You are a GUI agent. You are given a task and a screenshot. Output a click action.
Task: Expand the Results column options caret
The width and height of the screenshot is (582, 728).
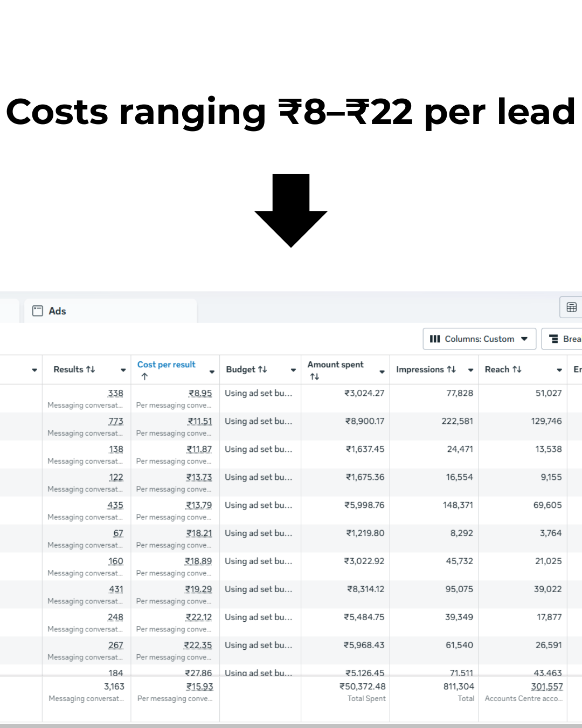click(123, 370)
